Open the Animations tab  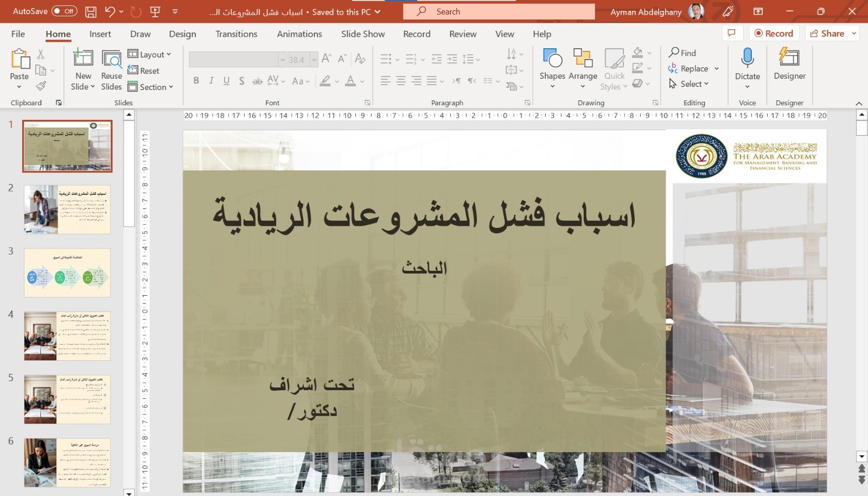(x=299, y=34)
